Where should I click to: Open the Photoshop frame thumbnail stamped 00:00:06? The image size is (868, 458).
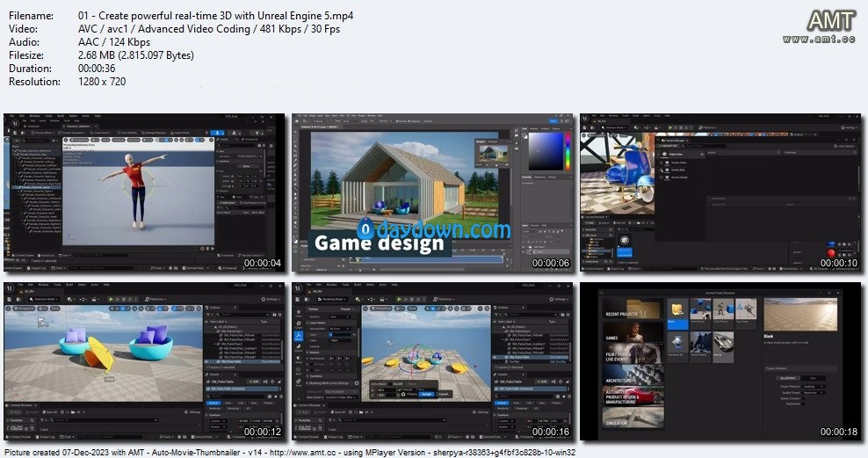click(432, 193)
